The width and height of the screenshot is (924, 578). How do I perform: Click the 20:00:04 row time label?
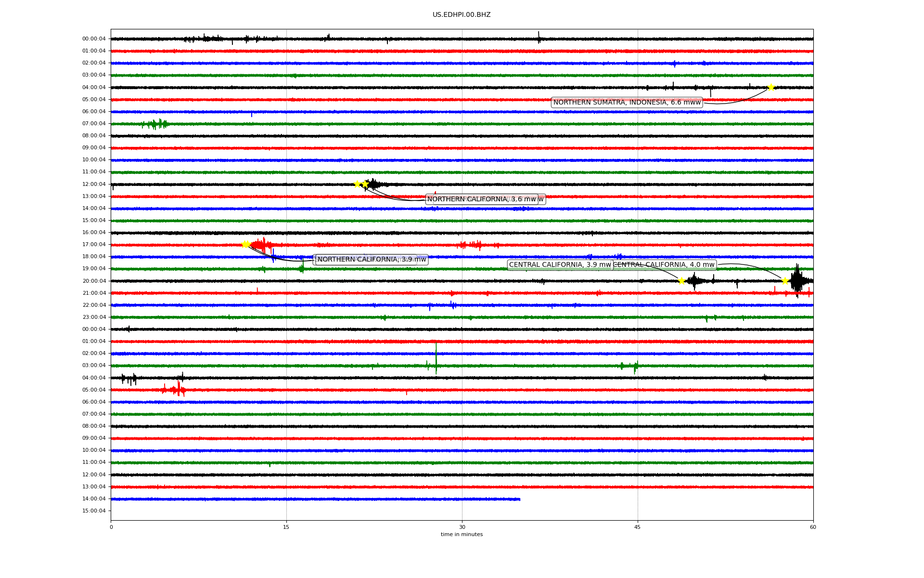pos(94,281)
